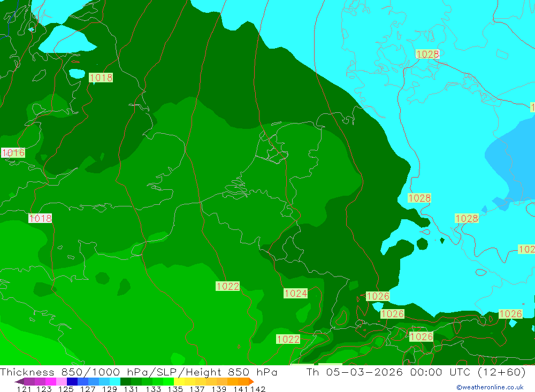
Task: Click the legend value 131
Action: (x=131, y=389)
